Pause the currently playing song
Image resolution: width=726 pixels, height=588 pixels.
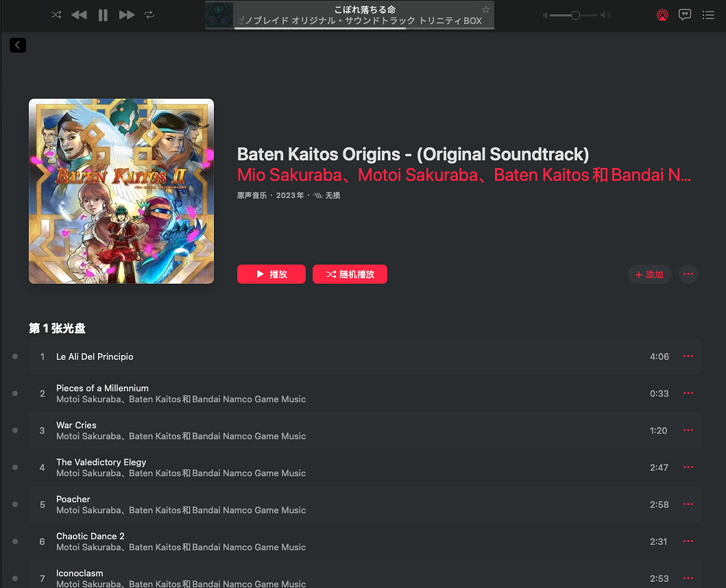[103, 15]
